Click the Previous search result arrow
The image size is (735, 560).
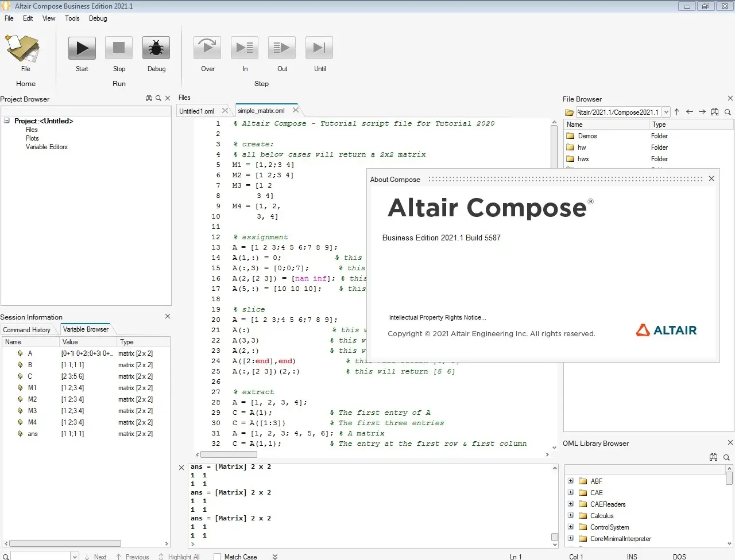coord(132,557)
